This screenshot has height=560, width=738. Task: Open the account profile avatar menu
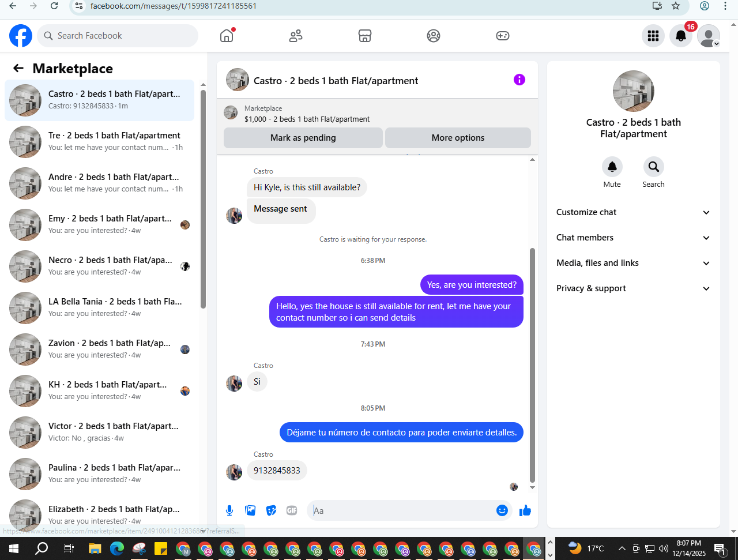coord(709,36)
